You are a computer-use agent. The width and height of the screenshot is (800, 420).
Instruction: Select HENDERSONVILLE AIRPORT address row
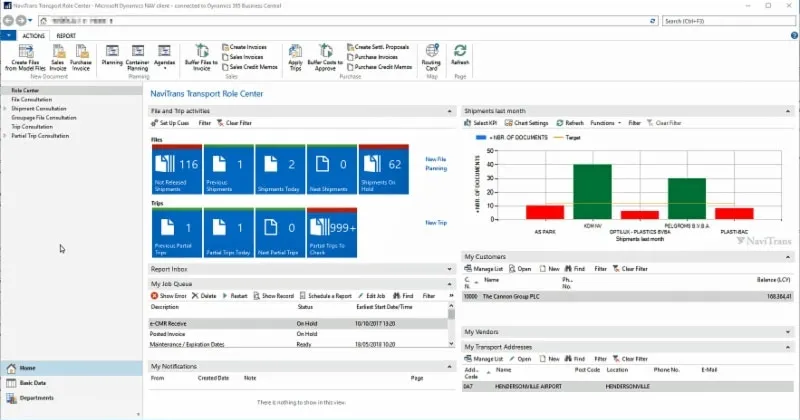pos(628,386)
